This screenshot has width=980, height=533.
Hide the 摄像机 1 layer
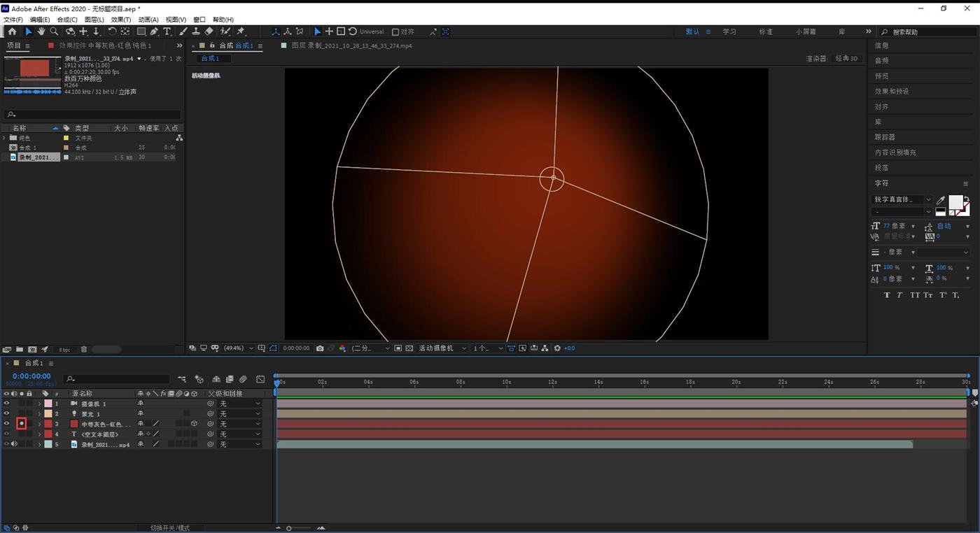coord(6,404)
